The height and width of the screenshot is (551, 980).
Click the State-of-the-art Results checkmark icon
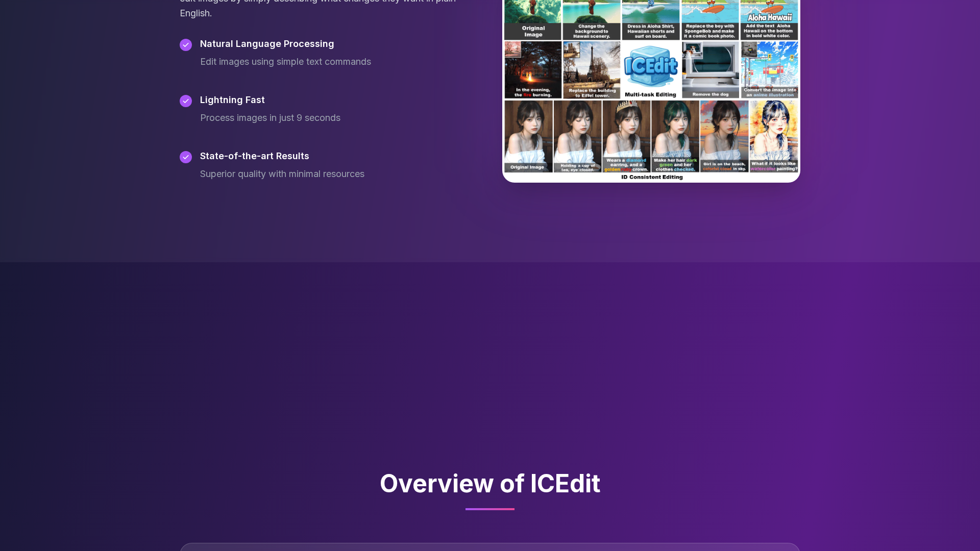click(186, 157)
